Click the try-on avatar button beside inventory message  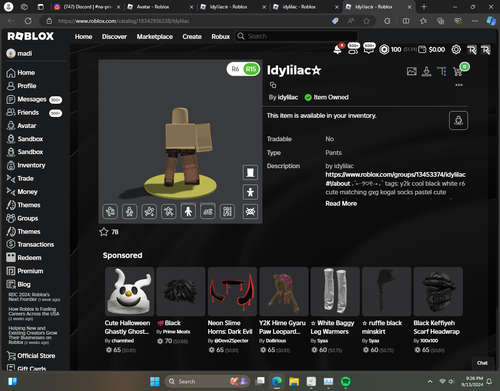[x=458, y=120]
